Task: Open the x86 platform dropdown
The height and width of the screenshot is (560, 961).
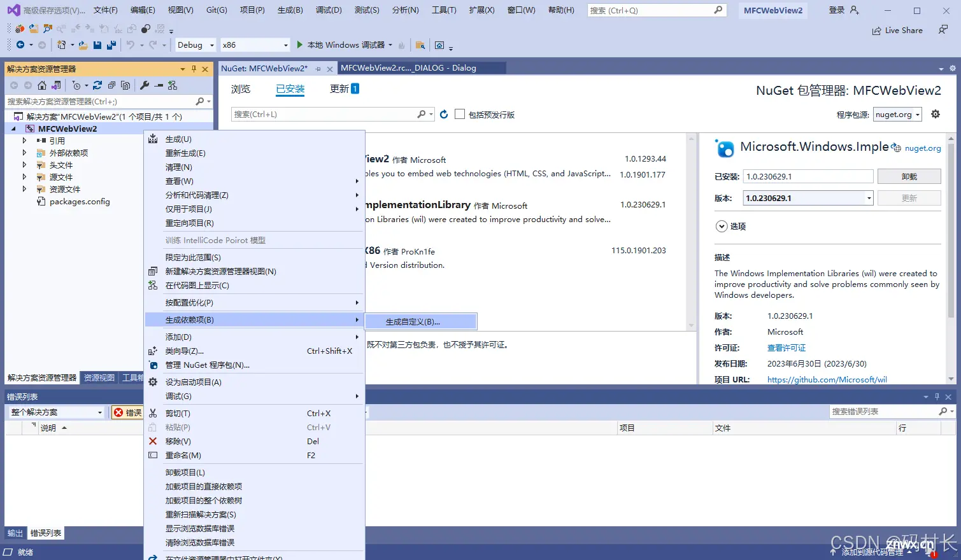Action: pos(255,45)
